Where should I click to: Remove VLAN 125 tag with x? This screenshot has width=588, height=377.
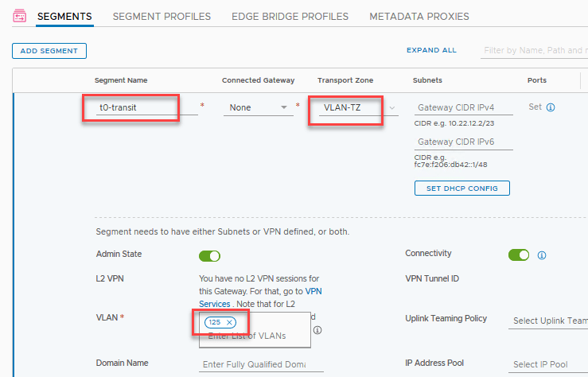(x=230, y=322)
